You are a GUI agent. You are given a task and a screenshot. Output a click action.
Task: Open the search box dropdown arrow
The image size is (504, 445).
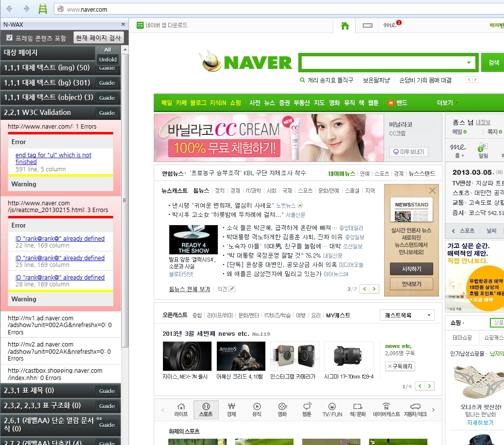(469, 63)
